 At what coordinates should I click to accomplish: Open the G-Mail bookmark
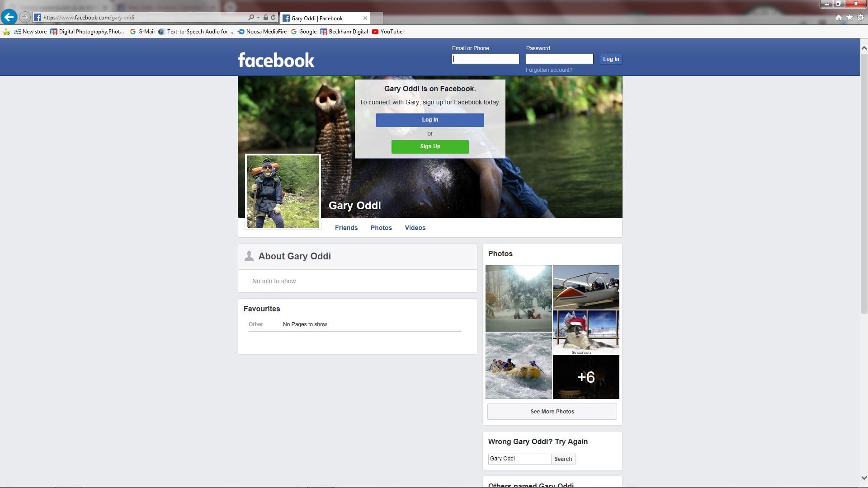tap(142, 32)
